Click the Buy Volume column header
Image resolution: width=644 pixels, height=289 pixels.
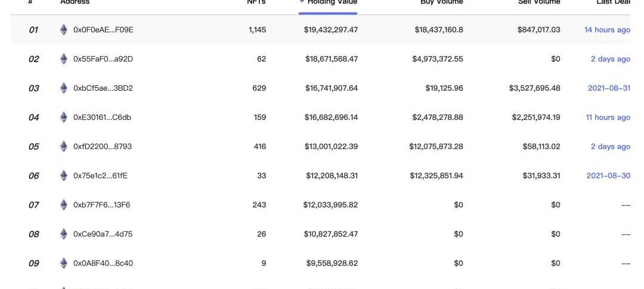tap(441, 2)
